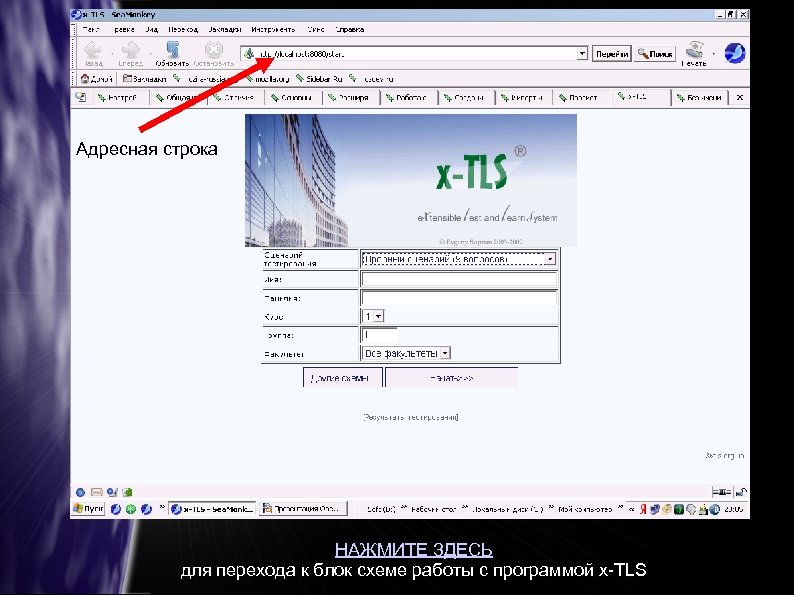This screenshot has width=794, height=595.
Task: Click Composer icon in status bar
Action: [112, 492]
